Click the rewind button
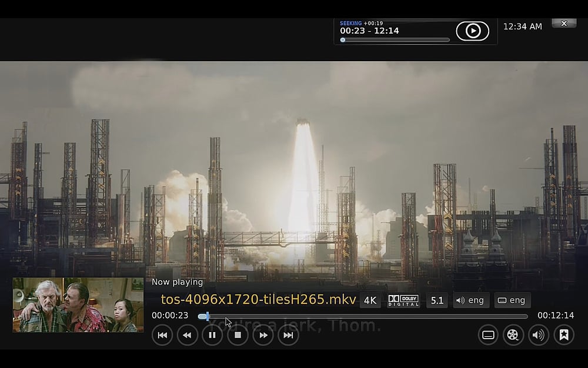The width and height of the screenshot is (588, 368). 187,335
